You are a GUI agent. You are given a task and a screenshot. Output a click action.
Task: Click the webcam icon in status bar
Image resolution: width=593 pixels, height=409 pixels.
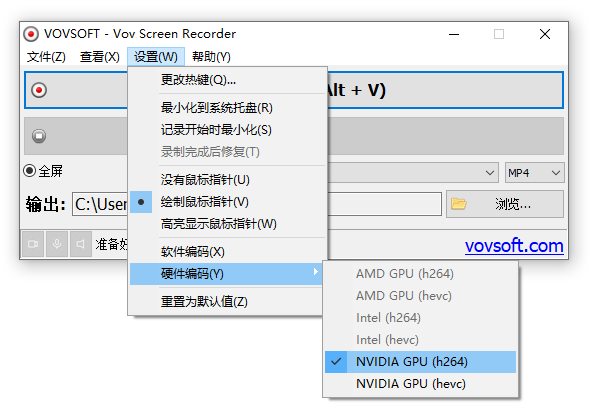33,244
